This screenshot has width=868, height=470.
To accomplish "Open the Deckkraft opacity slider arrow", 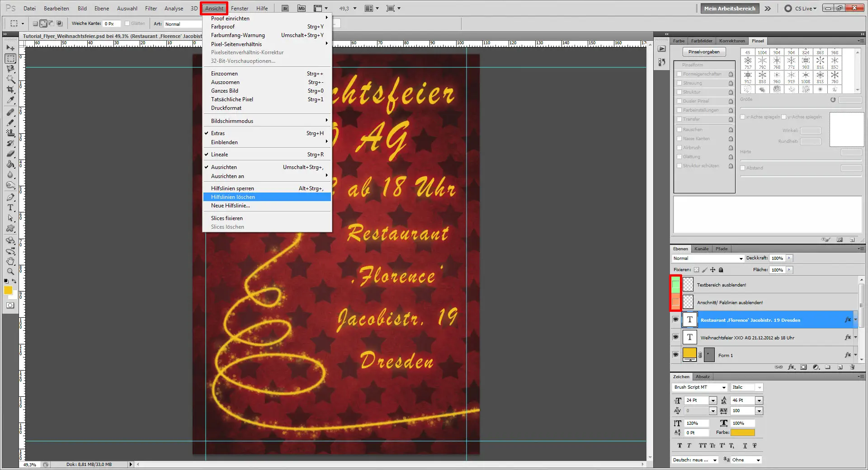I will point(789,258).
